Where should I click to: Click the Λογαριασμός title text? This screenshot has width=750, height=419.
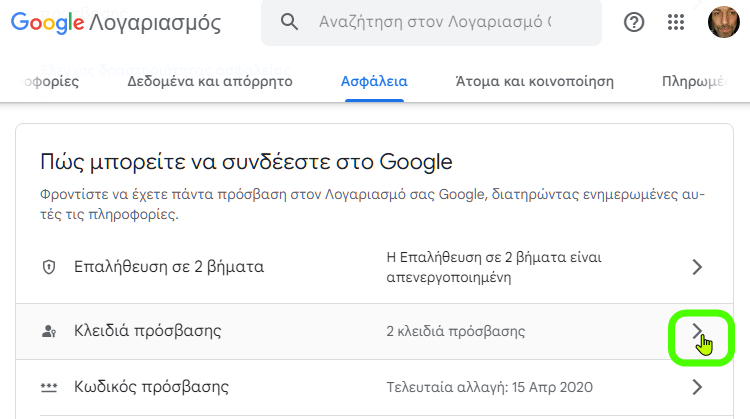pyautogui.click(x=155, y=23)
